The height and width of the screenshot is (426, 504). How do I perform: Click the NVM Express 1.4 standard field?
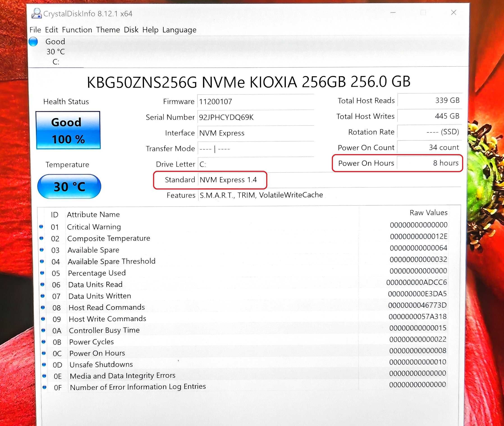click(x=231, y=180)
